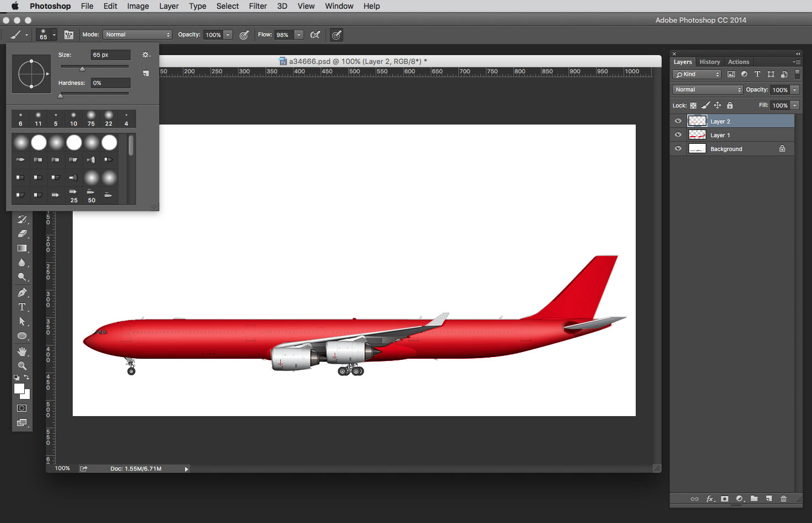
Task: Open the brush Mode dropdown
Action: [138, 35]
